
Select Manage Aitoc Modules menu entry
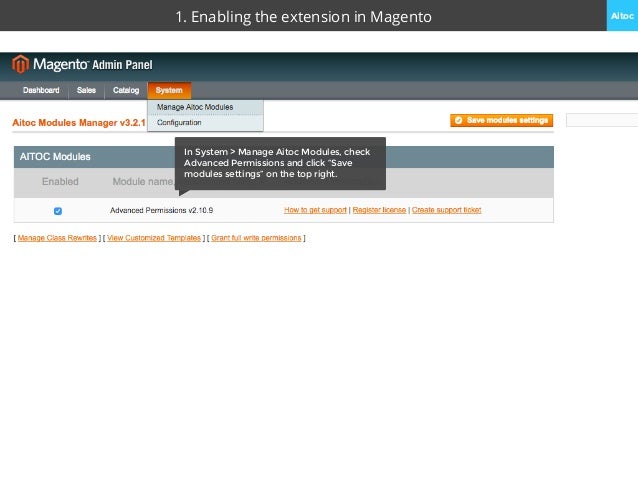(x=205, y=107)
